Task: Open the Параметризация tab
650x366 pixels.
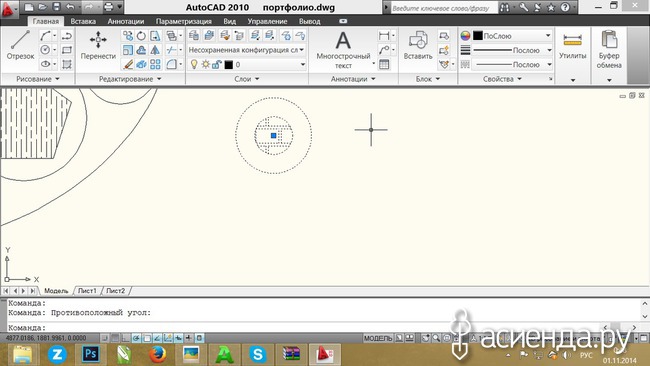Action: coord(184,21)
